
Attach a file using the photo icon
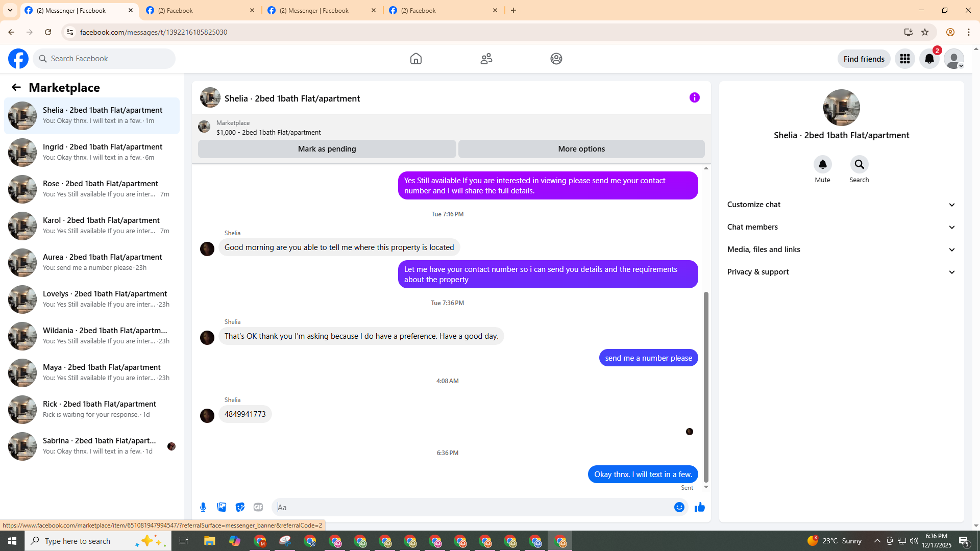point(222,507)
